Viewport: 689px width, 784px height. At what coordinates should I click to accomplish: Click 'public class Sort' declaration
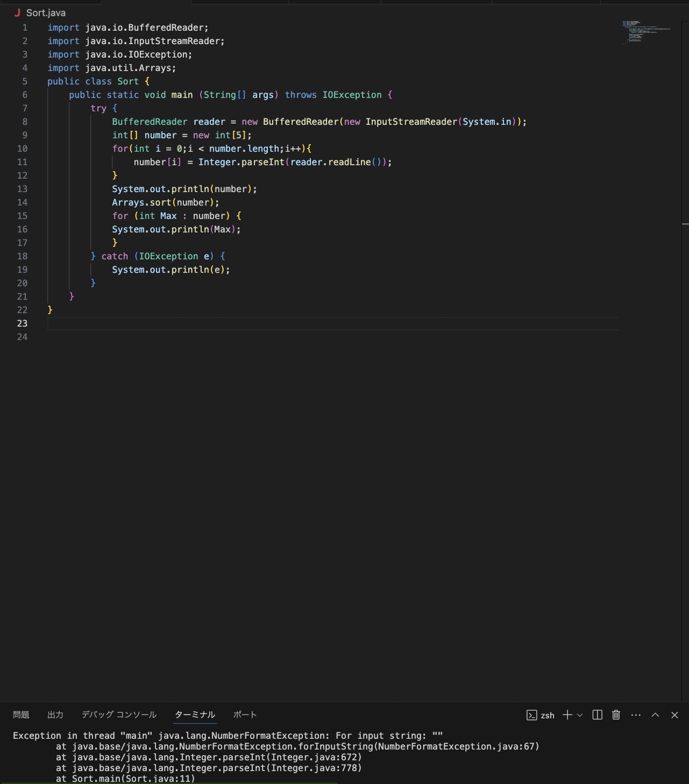93,81
